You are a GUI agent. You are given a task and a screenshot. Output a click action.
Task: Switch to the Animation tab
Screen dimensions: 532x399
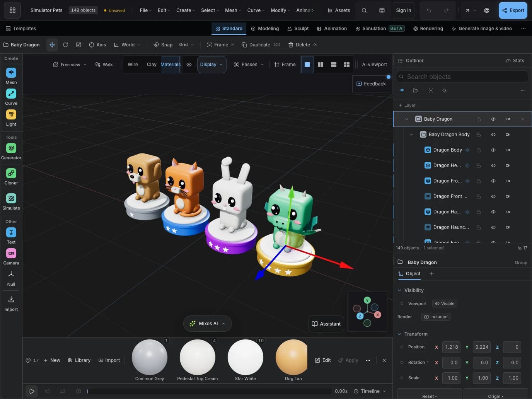point(332,29)
